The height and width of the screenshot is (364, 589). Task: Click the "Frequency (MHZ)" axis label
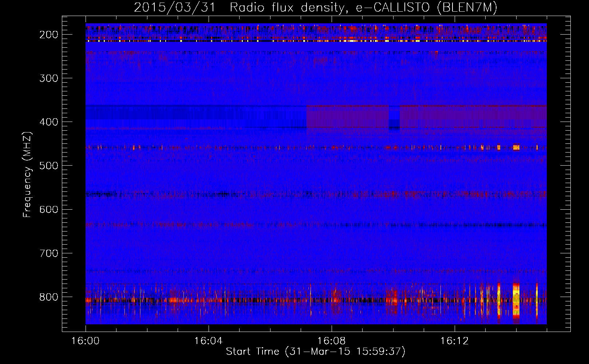pos(27,174)
